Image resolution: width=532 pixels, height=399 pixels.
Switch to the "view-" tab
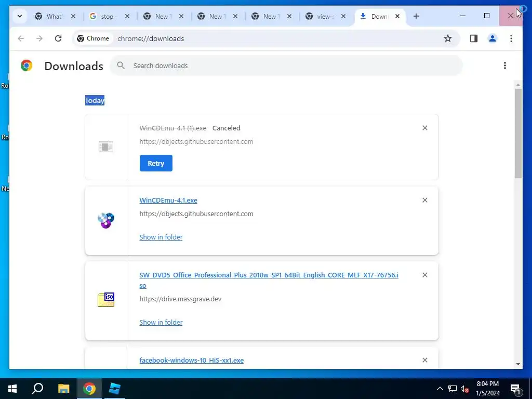319,16
